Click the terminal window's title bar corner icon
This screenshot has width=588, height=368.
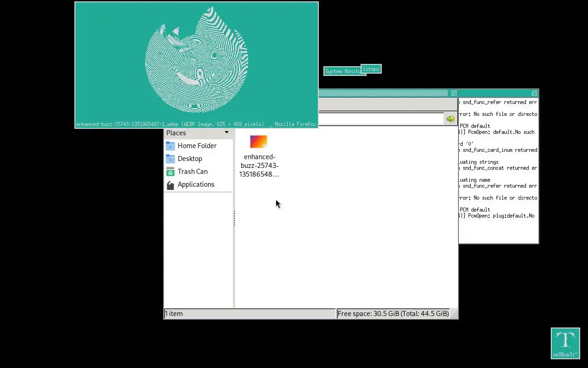[x=534, y=93]
